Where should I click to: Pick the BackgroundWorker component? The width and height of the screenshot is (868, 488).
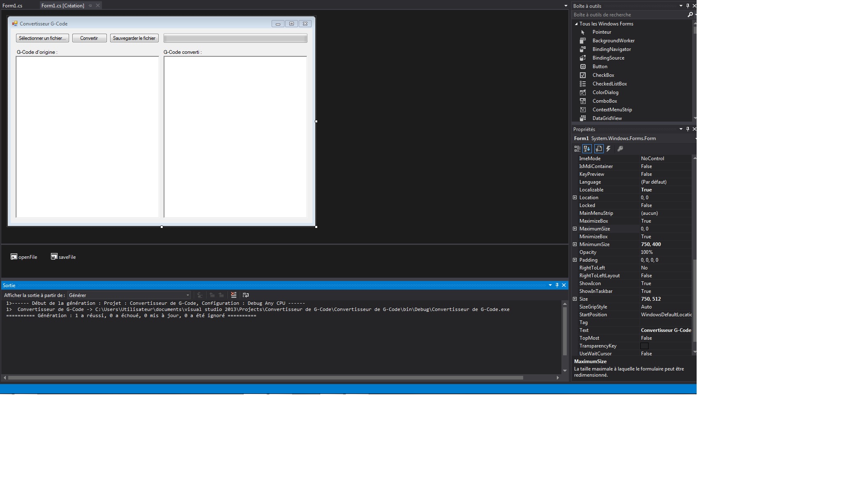click(613, 41)
